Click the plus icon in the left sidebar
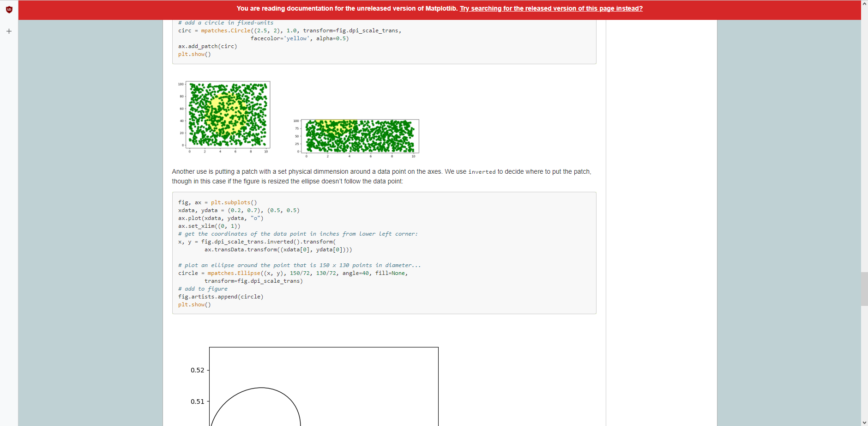The height and width of the screenshot is (426, 868). (9, 31)
